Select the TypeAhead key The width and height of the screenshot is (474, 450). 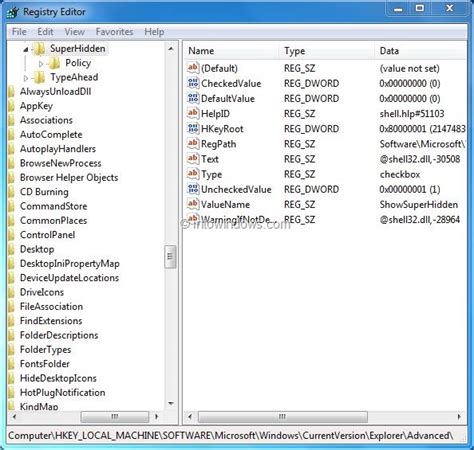point(74,77)
